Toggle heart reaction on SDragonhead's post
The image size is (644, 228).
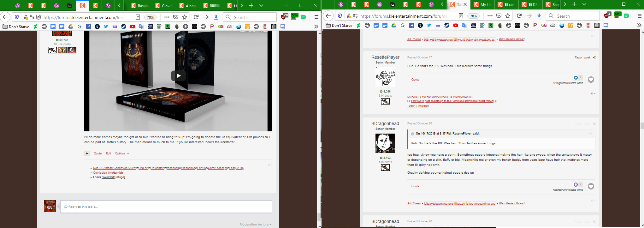(591, 186)
